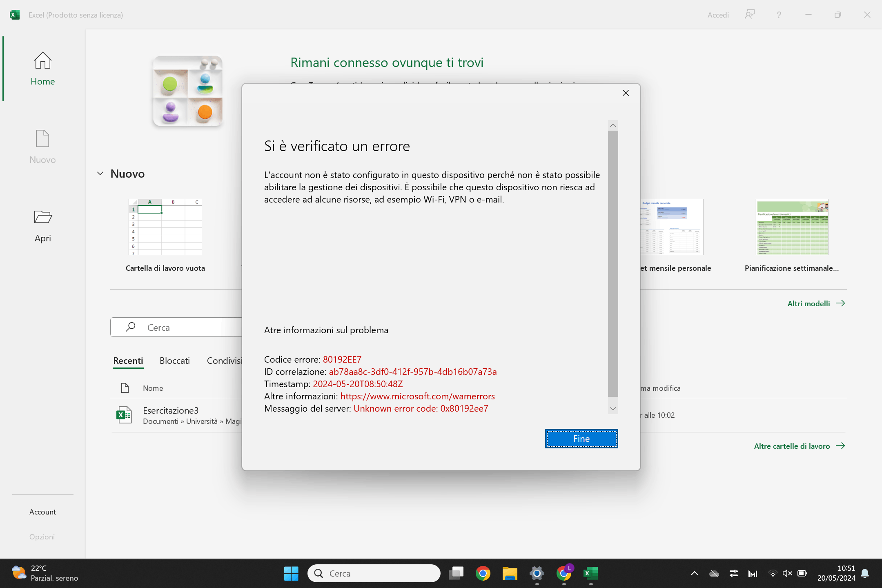Open the Altre cartelle di lavoro link

click(x=800, y=446)
